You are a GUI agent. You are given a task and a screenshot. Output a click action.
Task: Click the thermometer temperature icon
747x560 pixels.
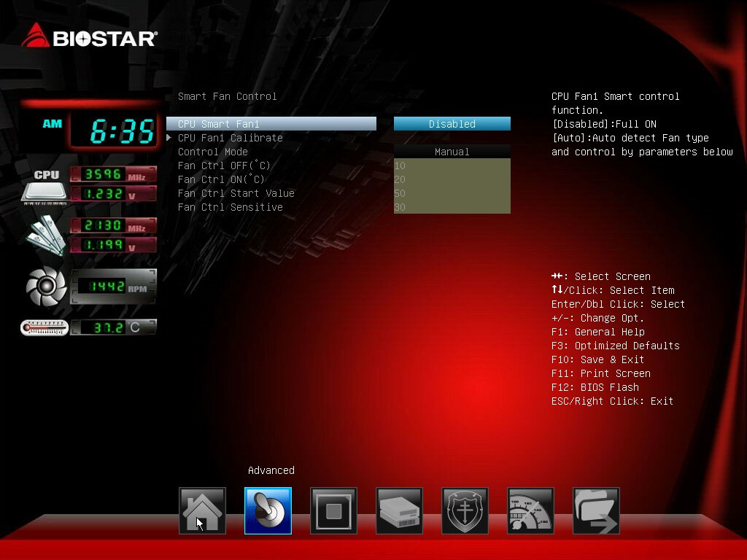click(44, 328)
